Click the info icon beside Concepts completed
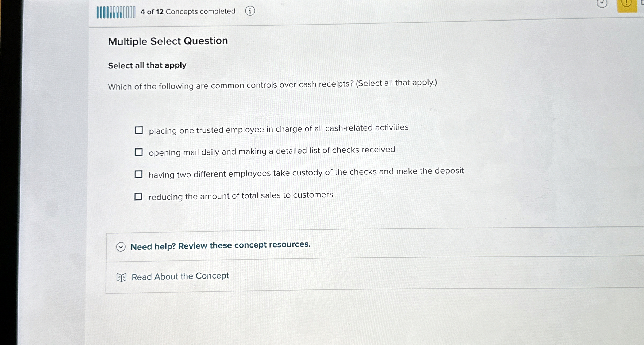 [250, 11]
